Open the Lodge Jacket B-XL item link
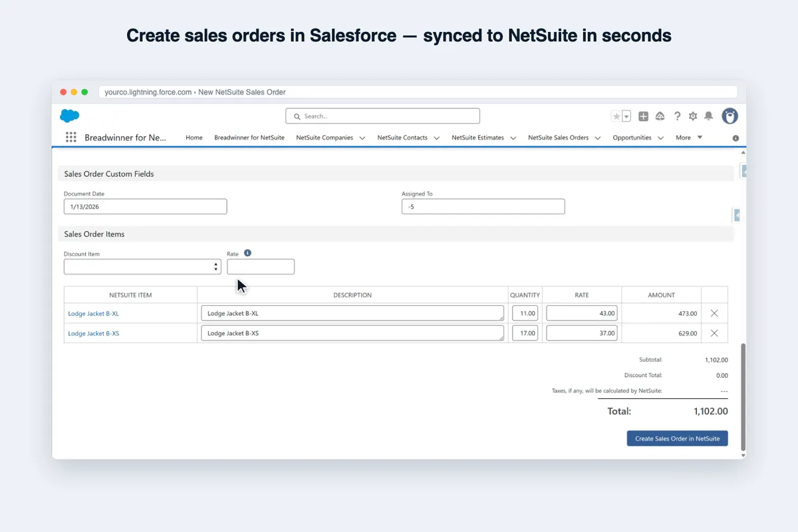Viewport: 798px width, 532px height. click(94, 313)
